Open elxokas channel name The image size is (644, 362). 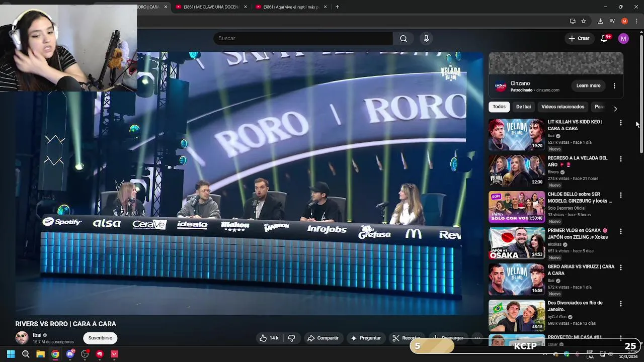554,244
